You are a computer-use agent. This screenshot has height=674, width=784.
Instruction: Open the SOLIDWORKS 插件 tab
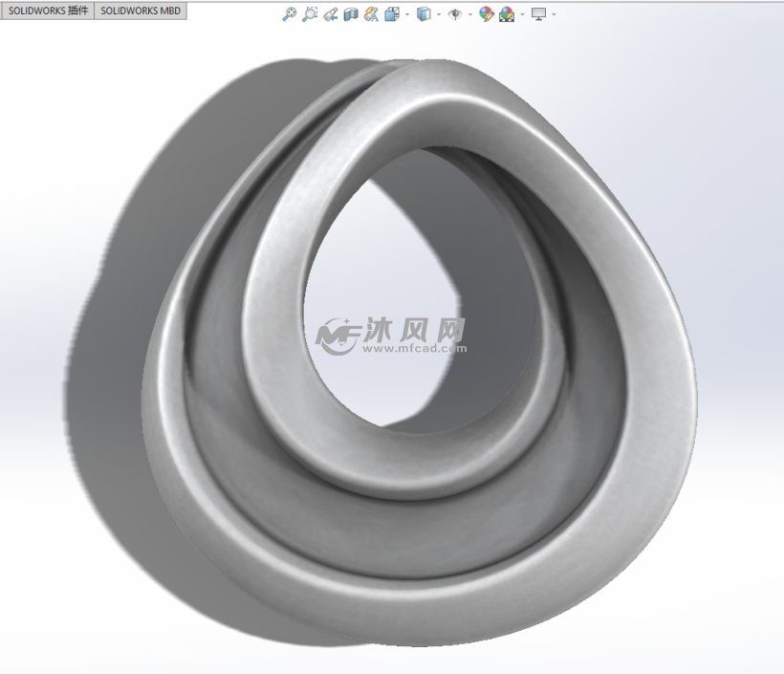tap(48, 11)
